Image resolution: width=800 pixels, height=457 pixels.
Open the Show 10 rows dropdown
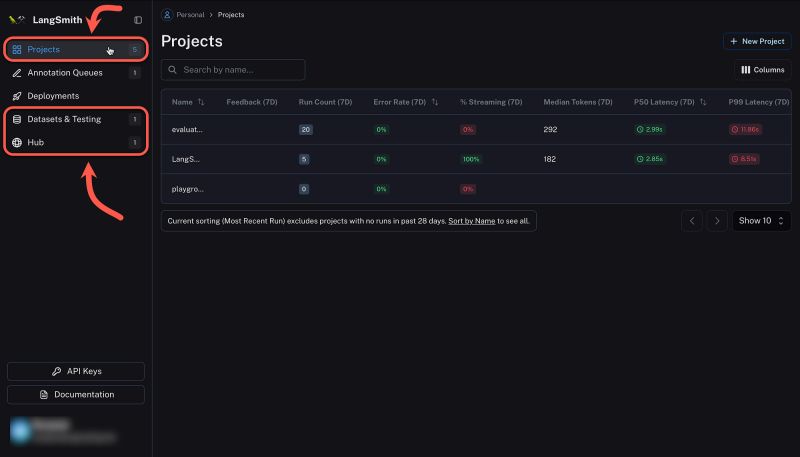(762, 221)
